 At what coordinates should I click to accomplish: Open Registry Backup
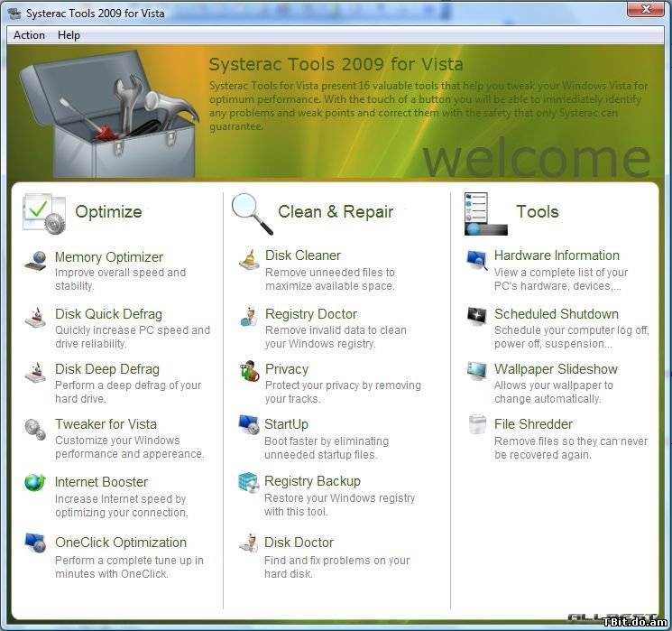click(312, 481)
